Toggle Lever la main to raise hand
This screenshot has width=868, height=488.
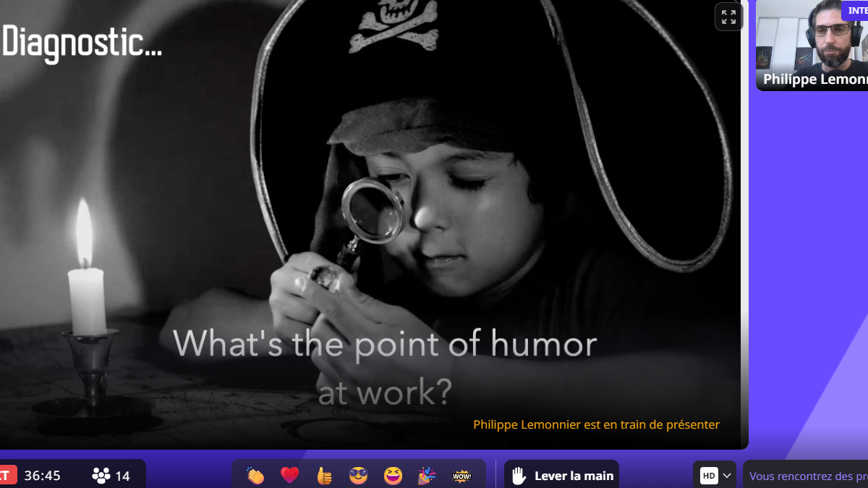pyautogui.click(x=561, y=476)
